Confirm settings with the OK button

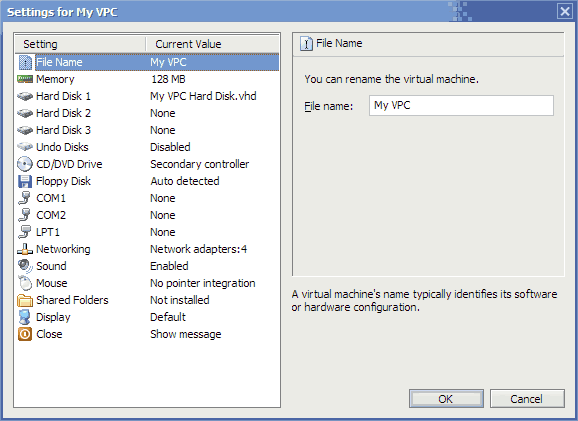(x=446, y=399)
